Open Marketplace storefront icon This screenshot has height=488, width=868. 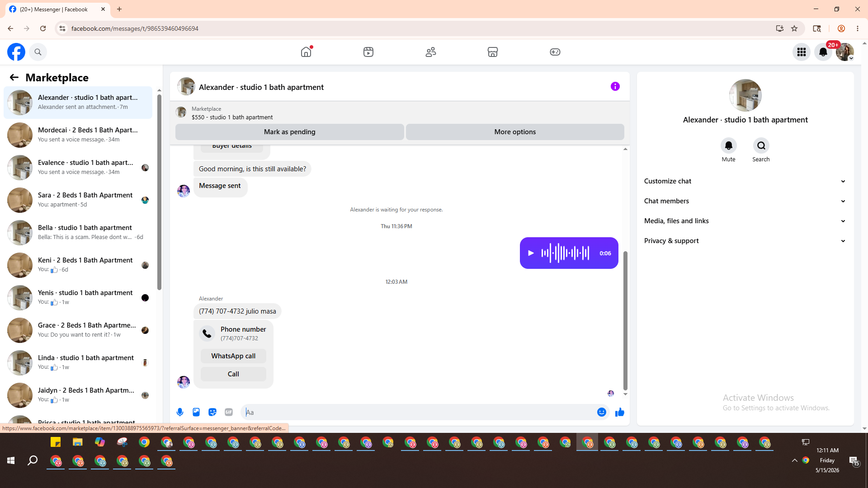(493, 52)
